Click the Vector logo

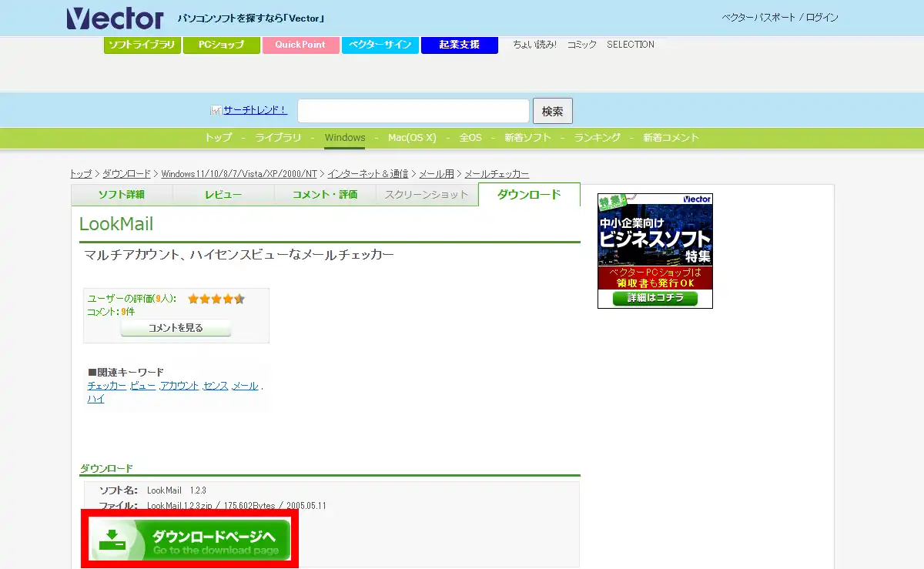pos(115,18)
